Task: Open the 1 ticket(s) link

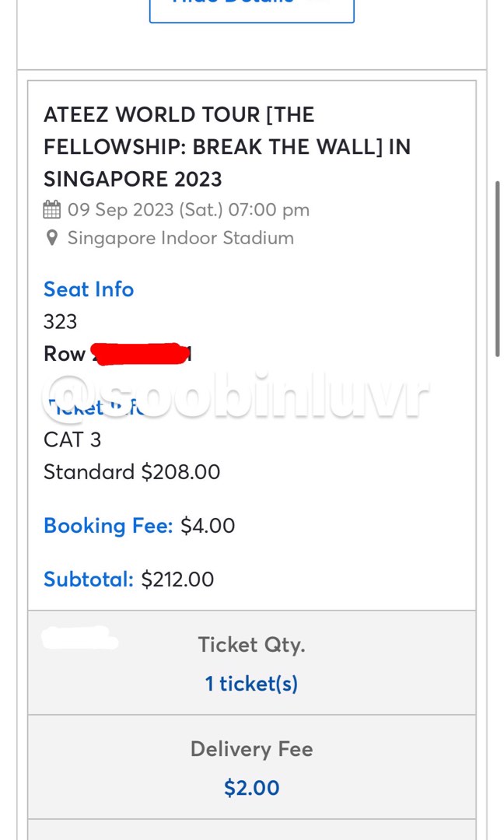Action: tap(251, 684)
